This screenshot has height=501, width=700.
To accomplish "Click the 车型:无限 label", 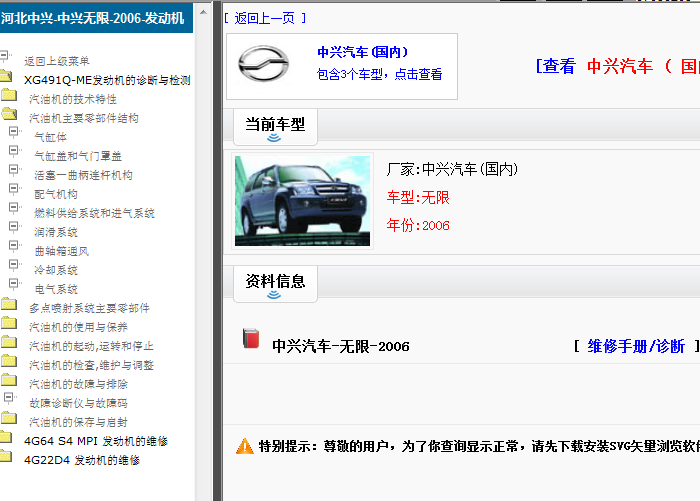I will click(x=418, y=197).
